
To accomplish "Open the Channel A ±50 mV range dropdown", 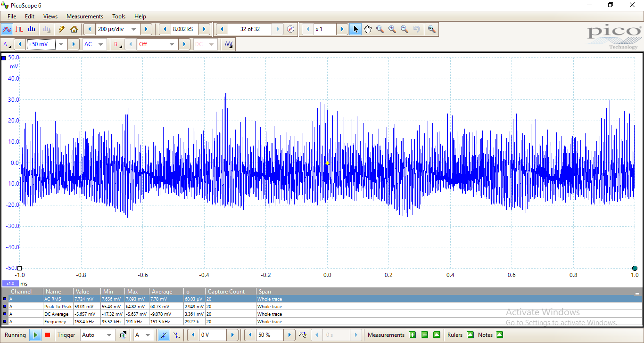I will [61, 44].
